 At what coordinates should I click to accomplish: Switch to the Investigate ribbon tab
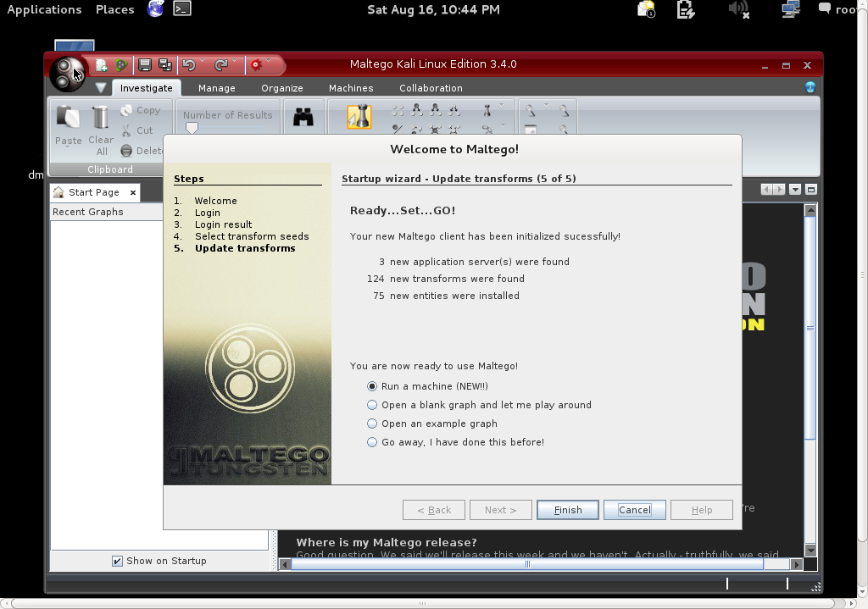coord(146,88)
